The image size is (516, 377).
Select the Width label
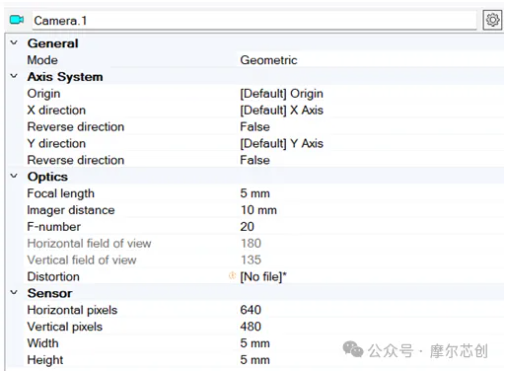43,343
